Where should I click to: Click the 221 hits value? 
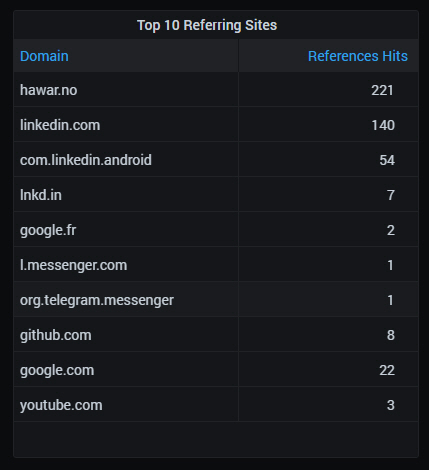[x=383, y=90]
